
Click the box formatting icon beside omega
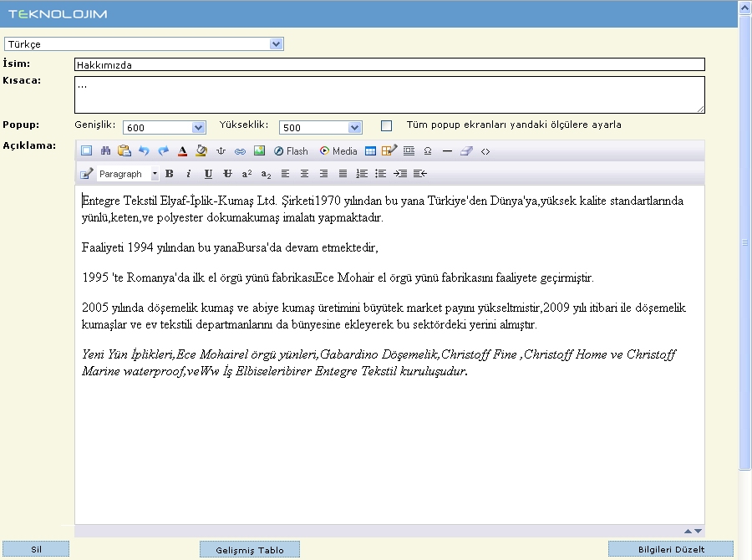click(409, 151)
